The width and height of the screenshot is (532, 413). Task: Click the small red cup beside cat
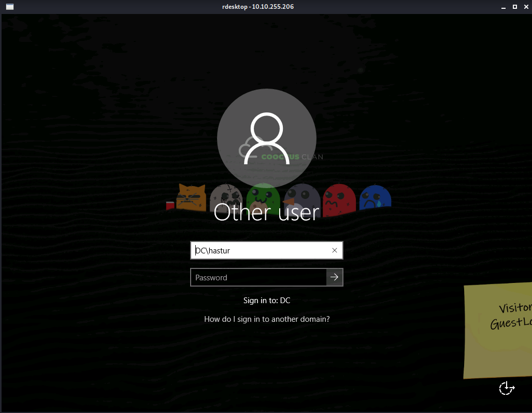tap(170, 205)
